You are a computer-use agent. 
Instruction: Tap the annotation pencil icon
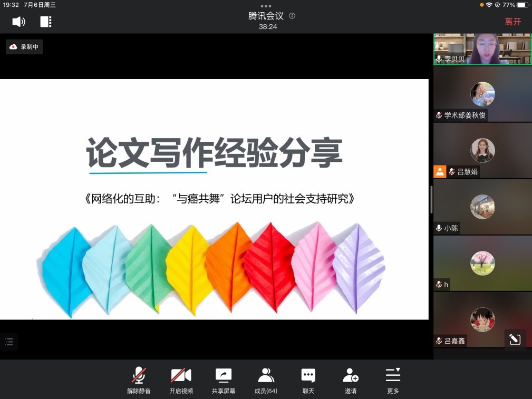click(x=515, y=339)
